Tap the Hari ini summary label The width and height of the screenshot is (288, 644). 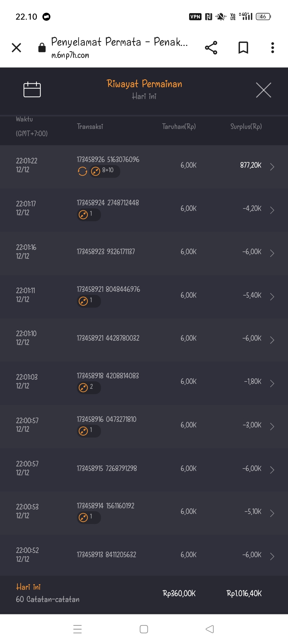tap(28, 587)
